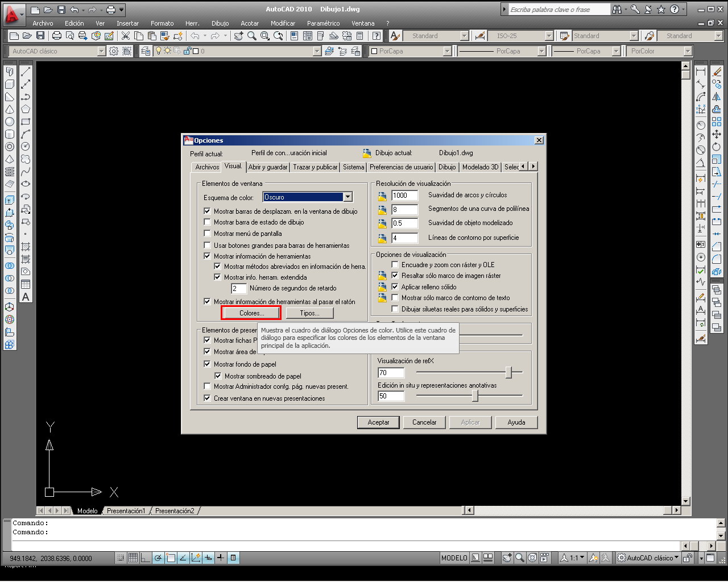
Task: Toggle Mostrar fondo de papel checkbox
Action: click(207, 364)
